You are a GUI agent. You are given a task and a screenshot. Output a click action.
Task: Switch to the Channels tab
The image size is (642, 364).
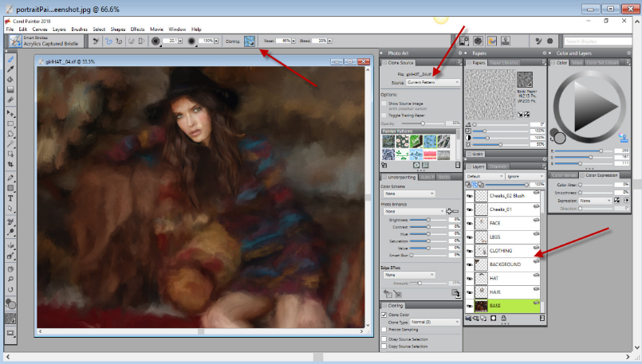point(498,166)
